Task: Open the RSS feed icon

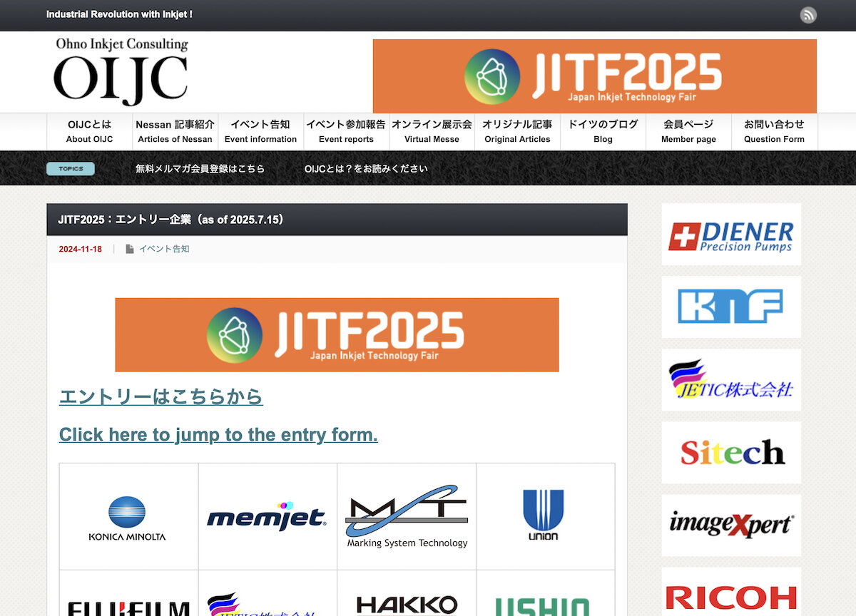Action: point(808,15)
